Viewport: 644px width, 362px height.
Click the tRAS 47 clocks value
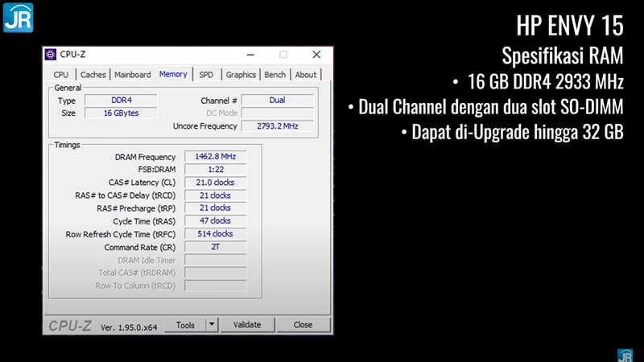click(215, 220)
